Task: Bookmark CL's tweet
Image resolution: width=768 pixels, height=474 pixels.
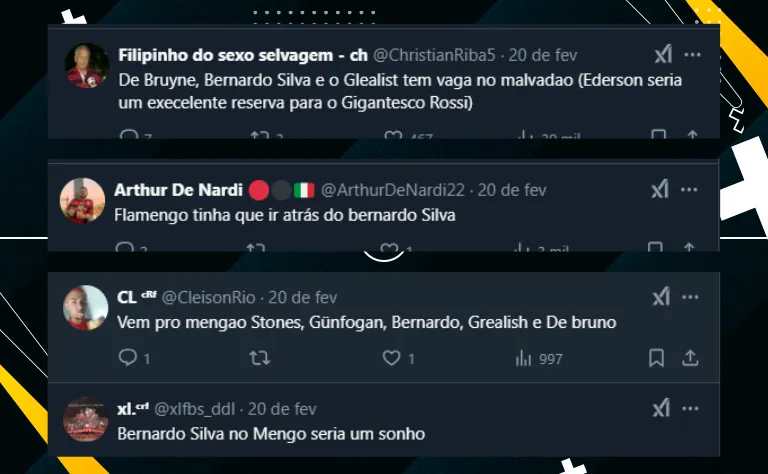Action: (657, 358)
